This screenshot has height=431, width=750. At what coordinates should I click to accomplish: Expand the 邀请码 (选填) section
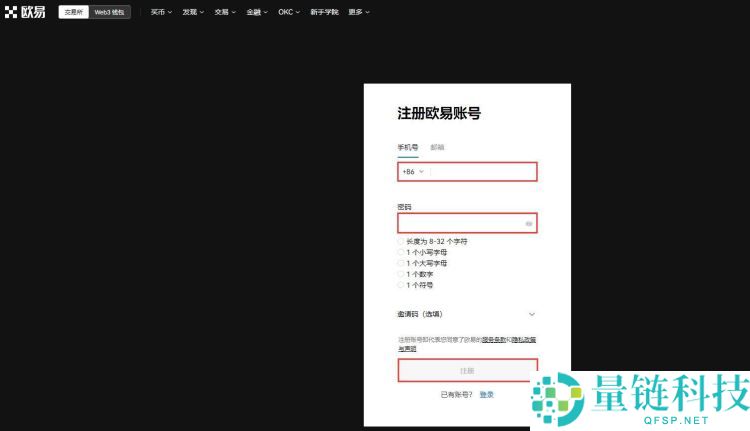466,314
